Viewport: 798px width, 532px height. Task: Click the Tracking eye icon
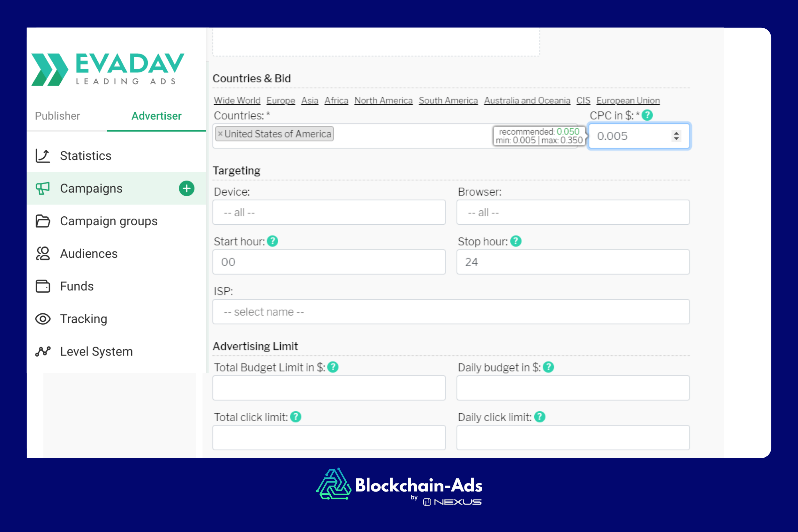(x=43, y=319)
